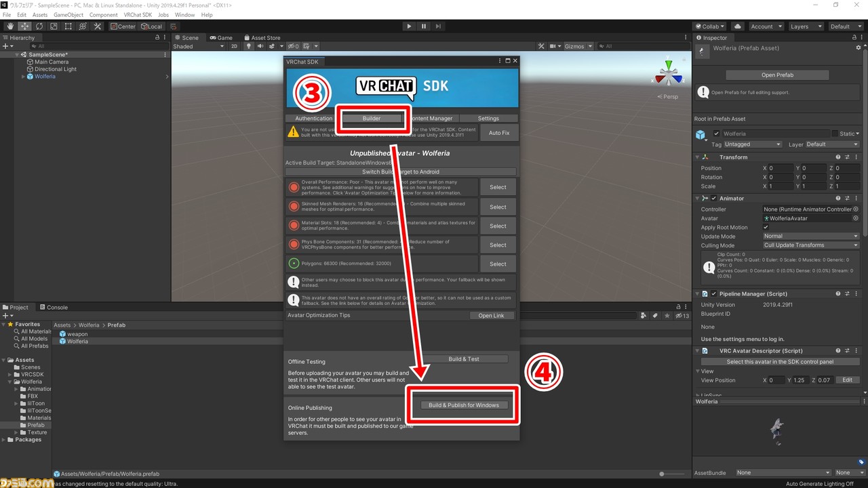Click the Build & Test button

tap(464, 359)
